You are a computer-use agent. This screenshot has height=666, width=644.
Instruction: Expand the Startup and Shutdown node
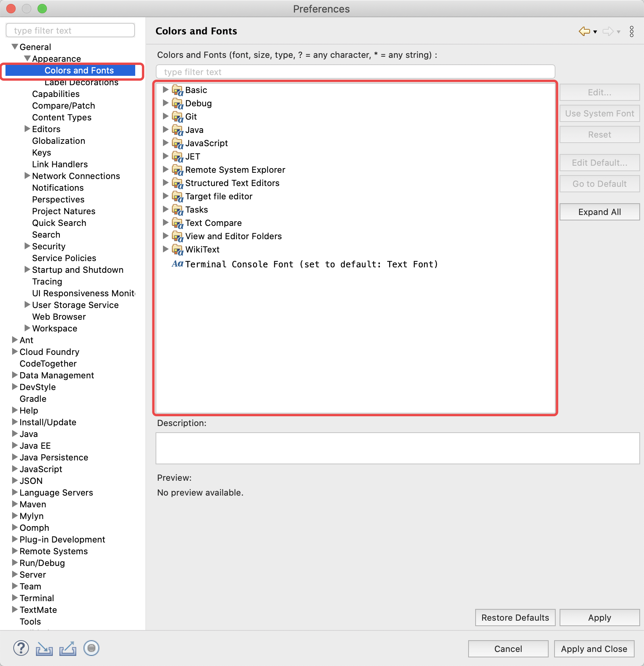click(27, 269)
